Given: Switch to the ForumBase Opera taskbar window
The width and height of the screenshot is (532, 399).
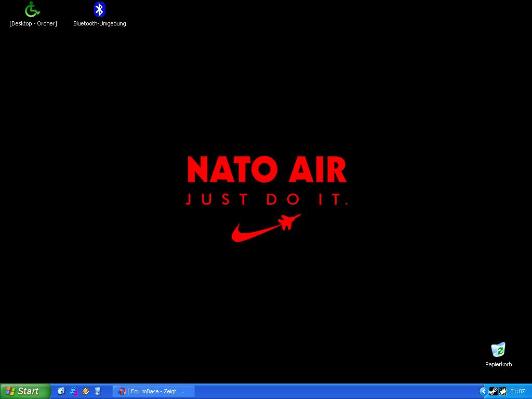Looking at the screenshot, I should 154,391.
